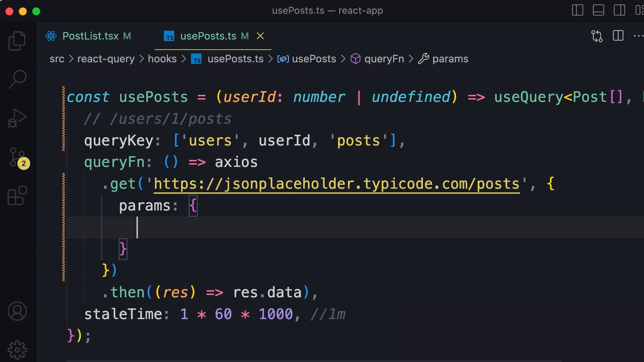Place cursor on the empty params line
The height and width of the screenshot is (362, 644).
355,227
